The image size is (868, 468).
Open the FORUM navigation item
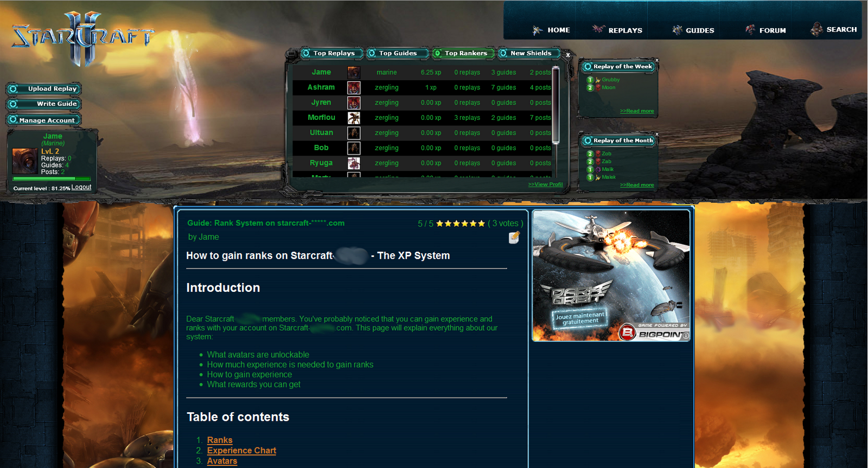[x=773, y=30]
